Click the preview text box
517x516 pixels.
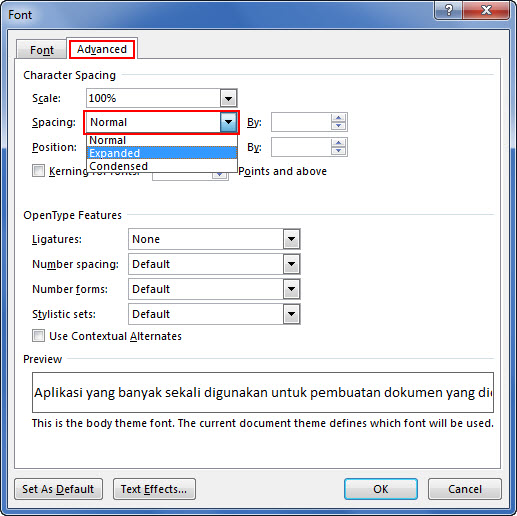(263, 392)
